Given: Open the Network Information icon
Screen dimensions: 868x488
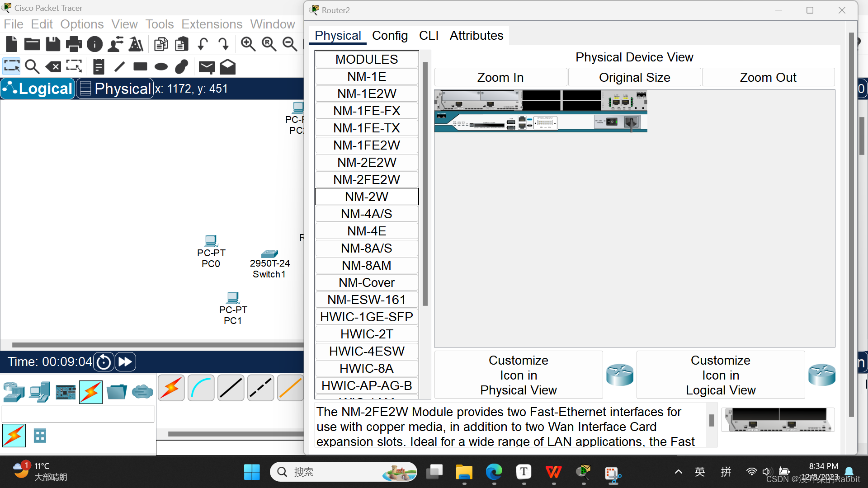Looking at the screenshot, I should pyautogui.click(x=94, y=44).
